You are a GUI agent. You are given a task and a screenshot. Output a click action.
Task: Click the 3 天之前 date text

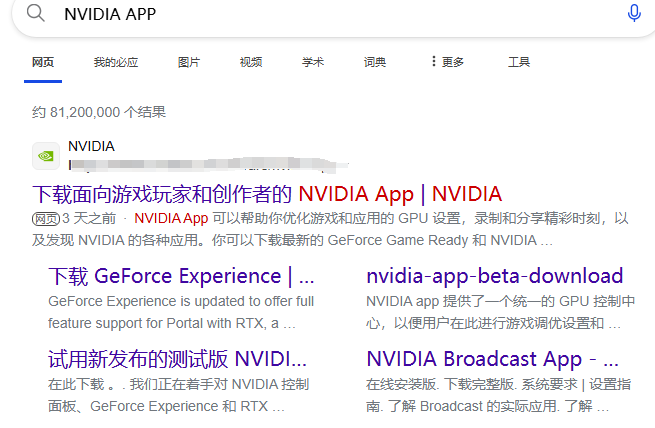[89, 218]
